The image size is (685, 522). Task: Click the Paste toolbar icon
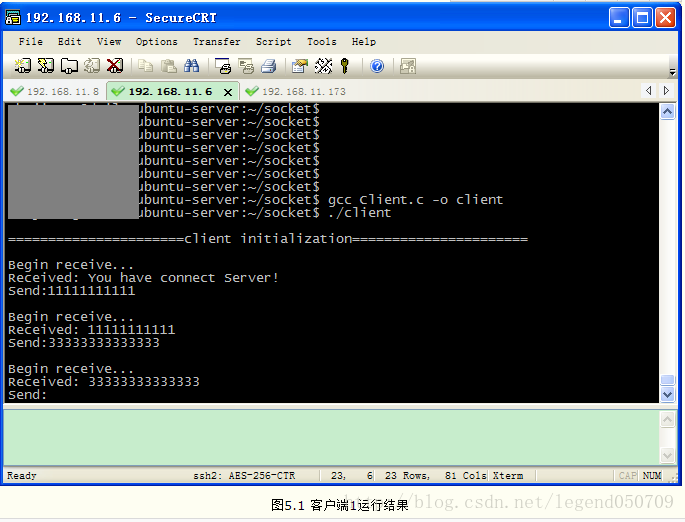pyautogui.click(x=168, y=66)
